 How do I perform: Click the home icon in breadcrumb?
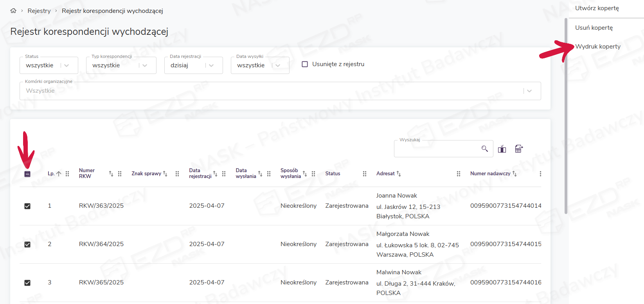click(x=13, y=11)
